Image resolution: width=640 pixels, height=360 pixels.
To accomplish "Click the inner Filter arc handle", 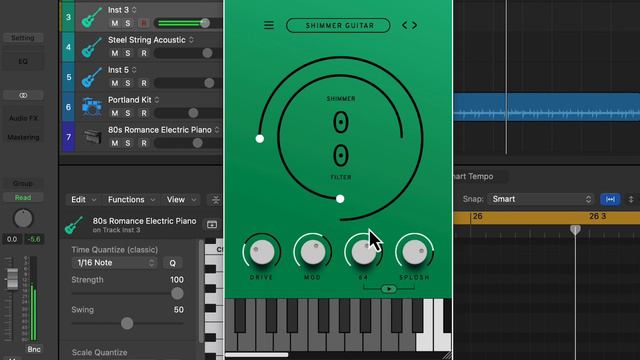I will 340,199.
